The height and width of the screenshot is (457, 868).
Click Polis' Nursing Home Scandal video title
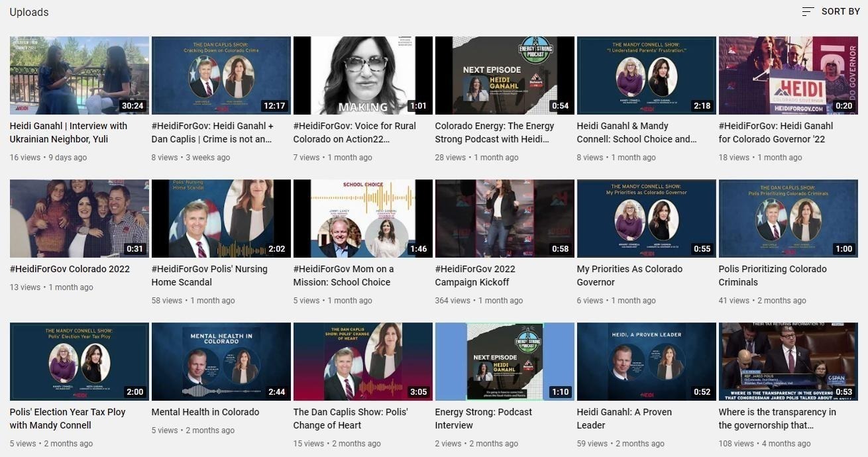pos(209,276)
